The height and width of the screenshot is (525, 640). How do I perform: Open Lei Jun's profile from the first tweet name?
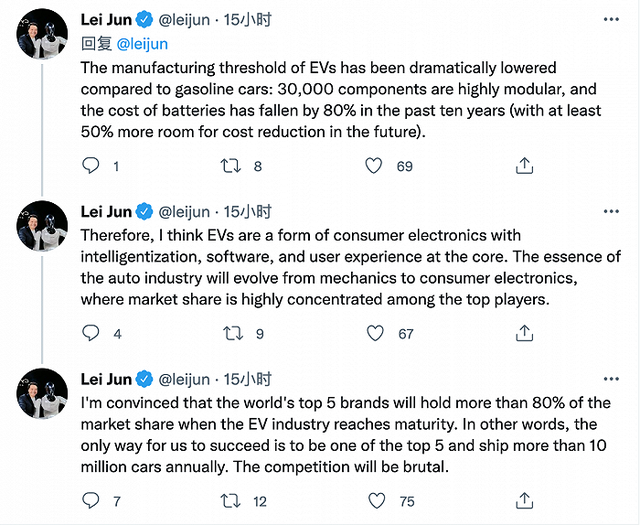pos(105,19)
